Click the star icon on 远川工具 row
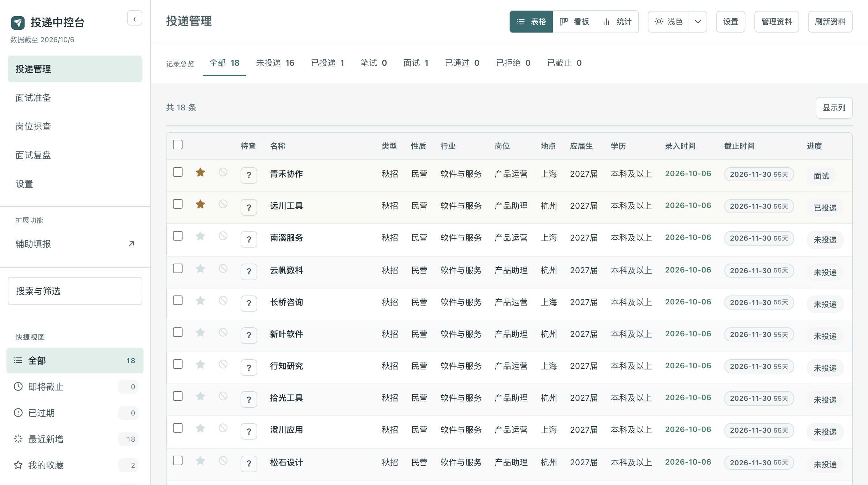Viewport: 868px width, 485px height. [200, 205]
